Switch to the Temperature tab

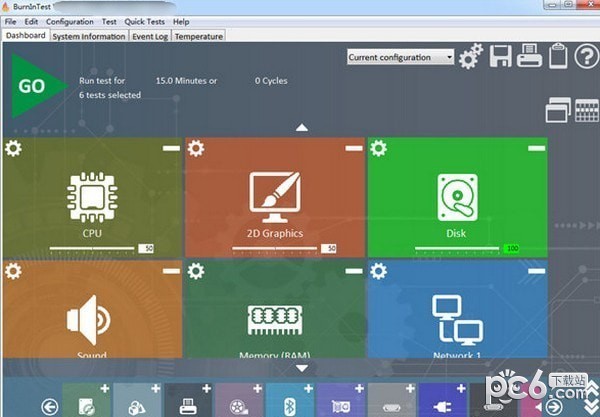[199, 36]
